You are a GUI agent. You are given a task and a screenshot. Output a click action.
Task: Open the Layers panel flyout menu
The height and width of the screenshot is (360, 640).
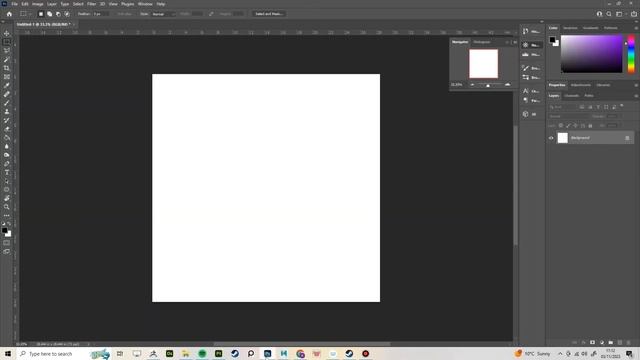click(636, 96)
